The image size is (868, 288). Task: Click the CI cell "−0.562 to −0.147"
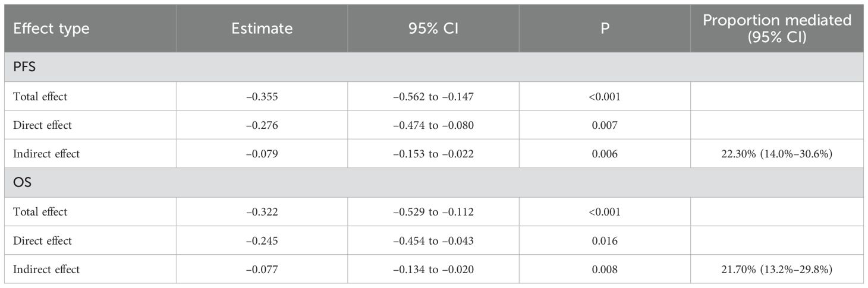pyautogui.click(x=433, y=97)
